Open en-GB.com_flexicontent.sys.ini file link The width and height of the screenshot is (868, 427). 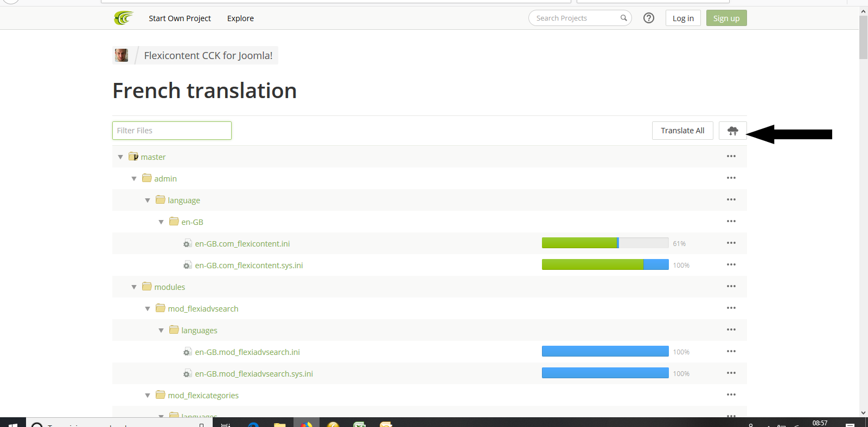(249, 266)
